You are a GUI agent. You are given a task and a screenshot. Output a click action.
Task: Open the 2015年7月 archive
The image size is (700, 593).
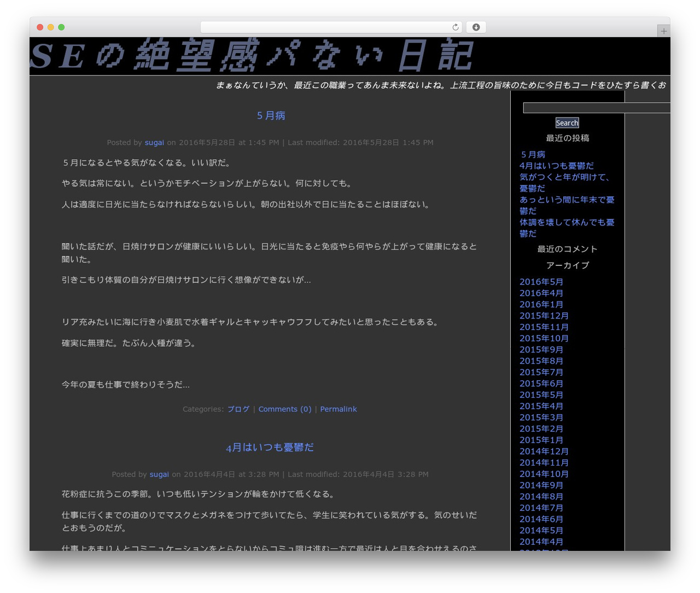tap(541, 373)
